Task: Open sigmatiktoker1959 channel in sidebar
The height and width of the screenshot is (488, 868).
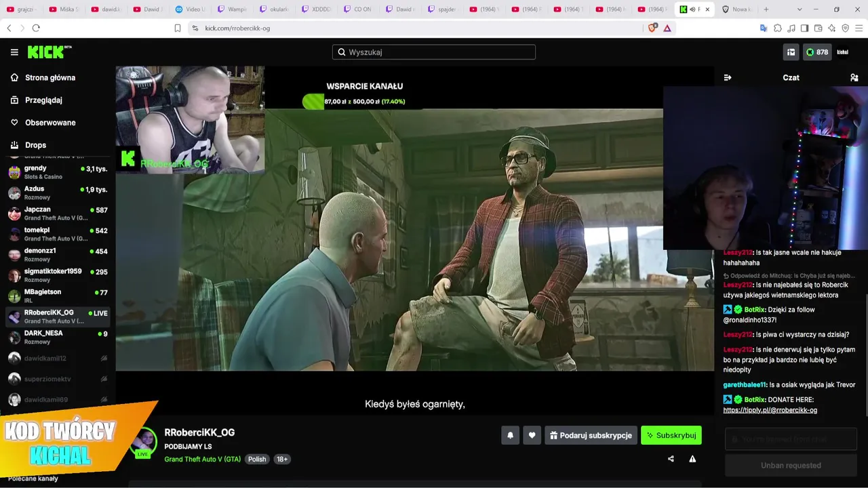Action: pyautogui.click(x=58, y=276)
